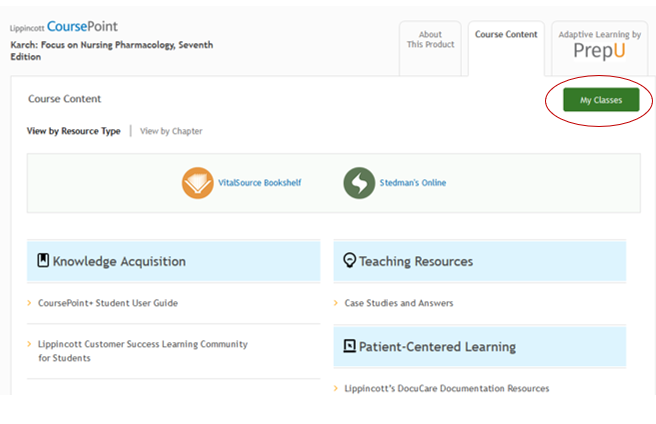Select View by Resource Type
Image resolution: width=656 pixels, height=424 pixels.
[x=74, y=131]
